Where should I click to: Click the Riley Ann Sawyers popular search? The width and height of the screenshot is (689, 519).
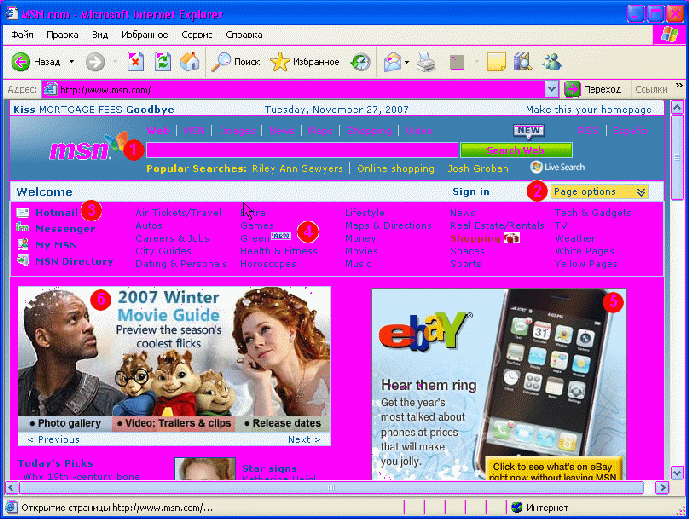[x=297, y=169]
